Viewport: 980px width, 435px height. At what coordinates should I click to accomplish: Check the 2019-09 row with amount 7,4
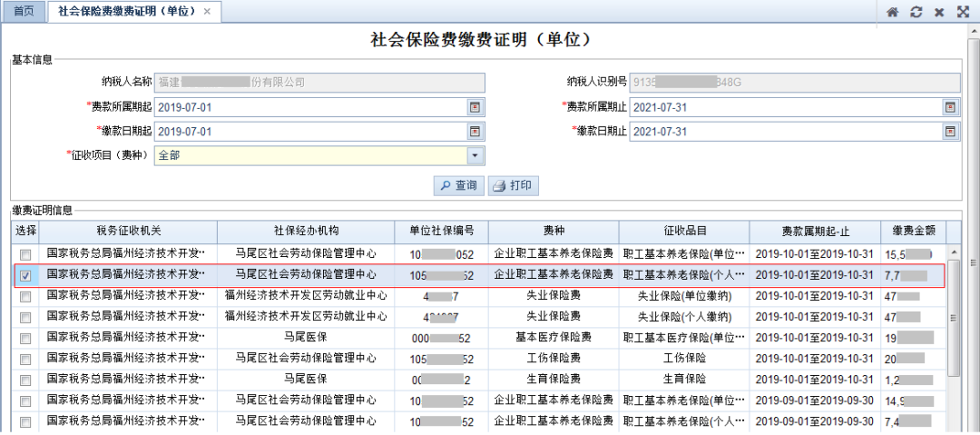pos(25,421)
